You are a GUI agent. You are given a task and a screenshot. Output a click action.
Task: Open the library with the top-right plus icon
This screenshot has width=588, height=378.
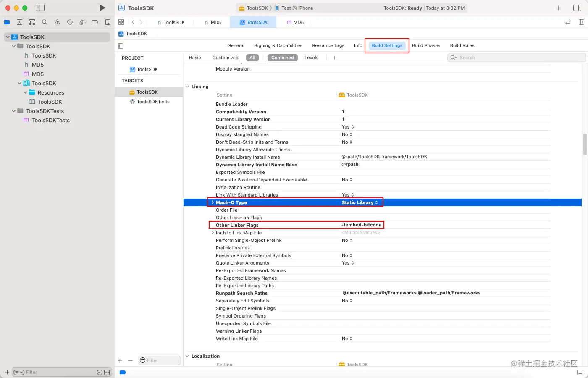click(x=558, y=8)
